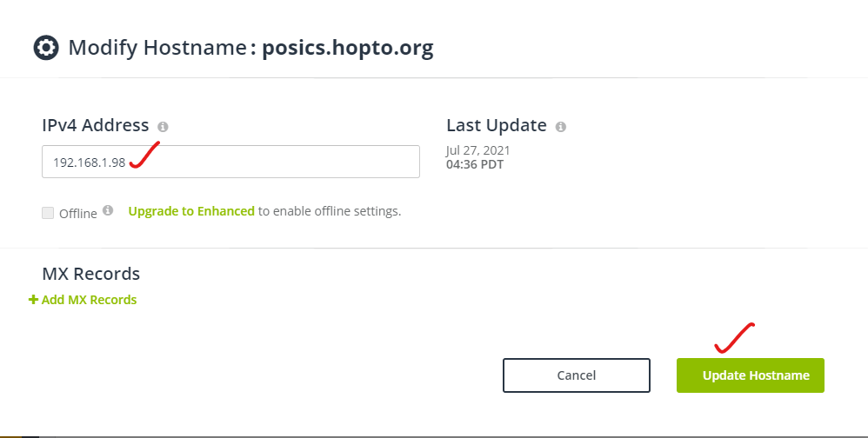Click the Modify Hostname heading text
Screen dimensions: 868x438
click(157, 48)
